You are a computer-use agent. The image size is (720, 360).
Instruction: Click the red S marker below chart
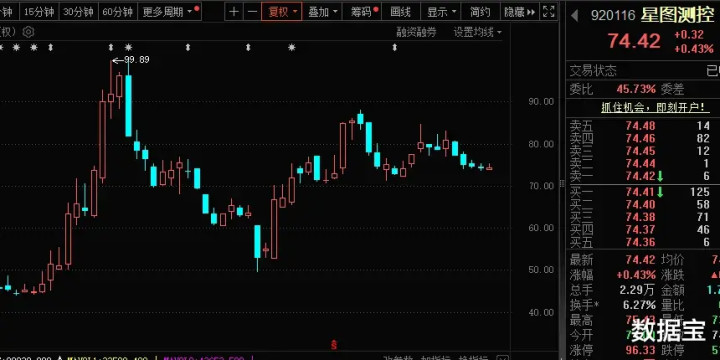point(335,344)
